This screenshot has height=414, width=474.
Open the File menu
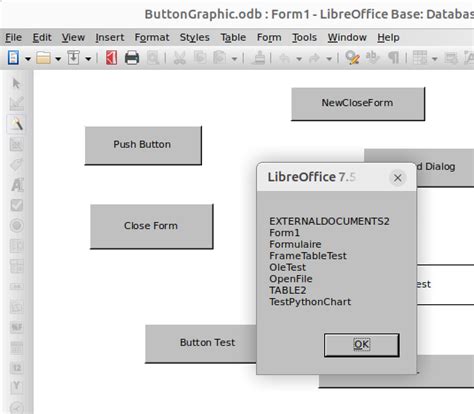click(x=13, y=37)
